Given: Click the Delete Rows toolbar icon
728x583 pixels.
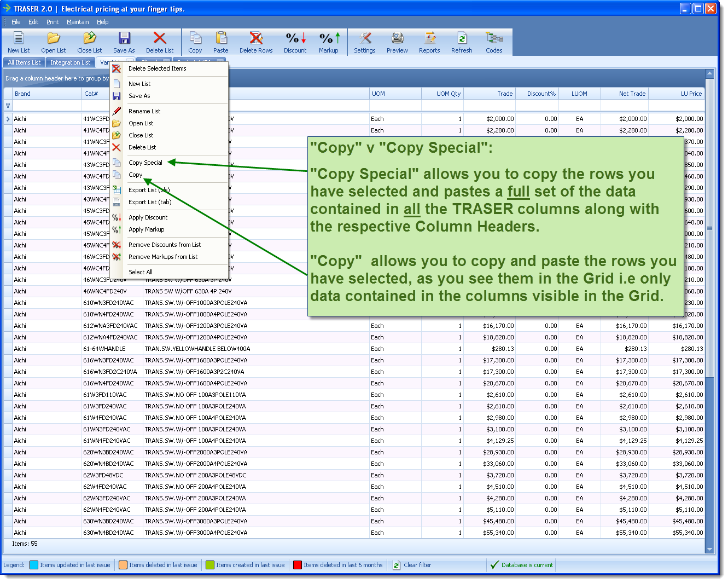Looking at the screenshot, I should 256,38.
